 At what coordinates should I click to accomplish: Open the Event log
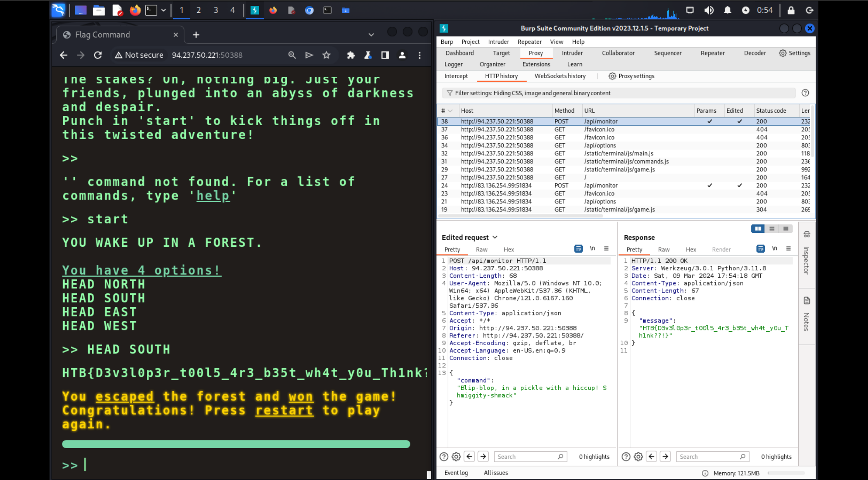point(456,473)
